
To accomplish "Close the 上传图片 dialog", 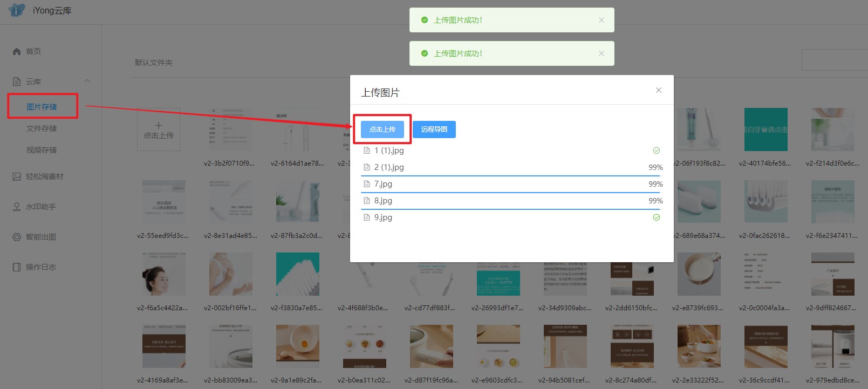I will point(659,90).
